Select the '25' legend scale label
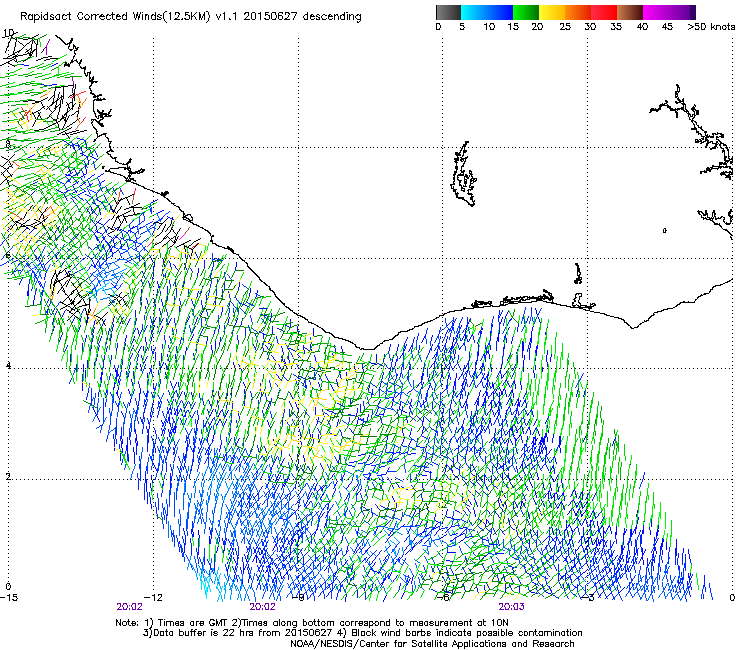 click(x=565, y=27)
